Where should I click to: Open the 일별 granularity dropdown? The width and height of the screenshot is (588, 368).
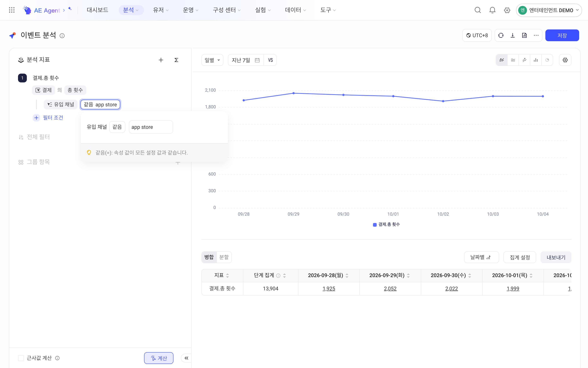click(x=212, y=60)
